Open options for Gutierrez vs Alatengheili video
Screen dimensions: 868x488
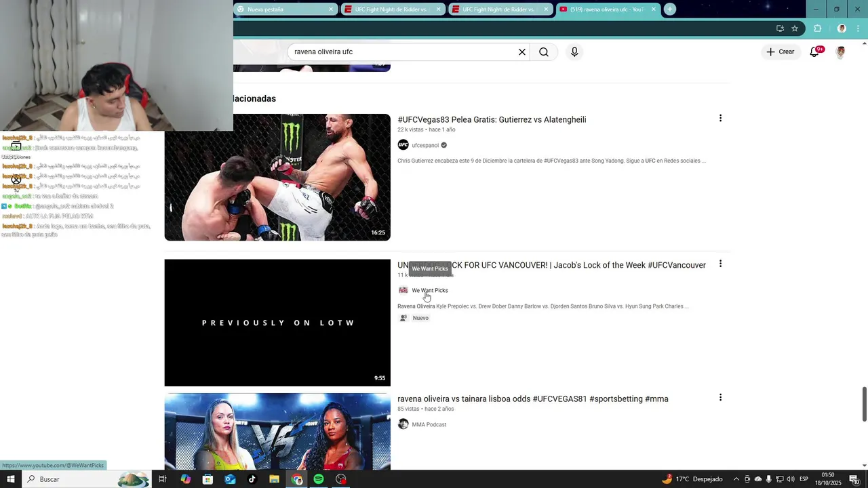(720, 119)
